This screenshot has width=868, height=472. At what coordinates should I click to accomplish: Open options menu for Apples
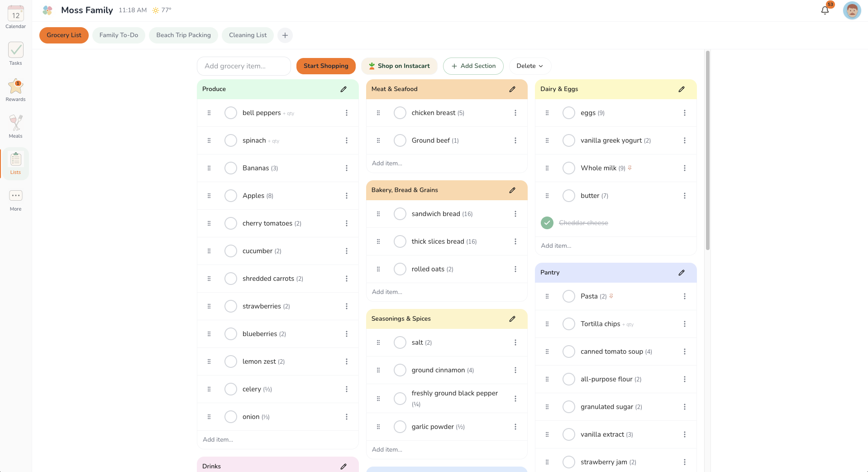347,196
